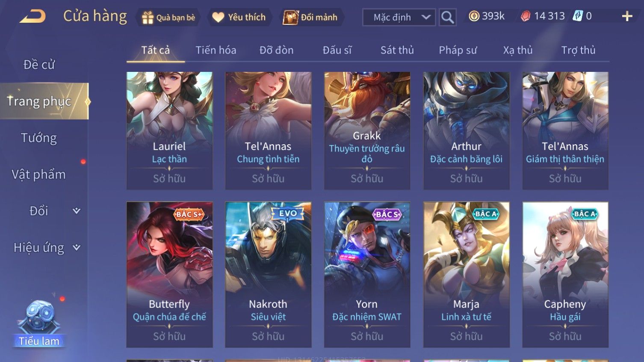
Task: Go to Đề cử section
Action: (39, 65)
